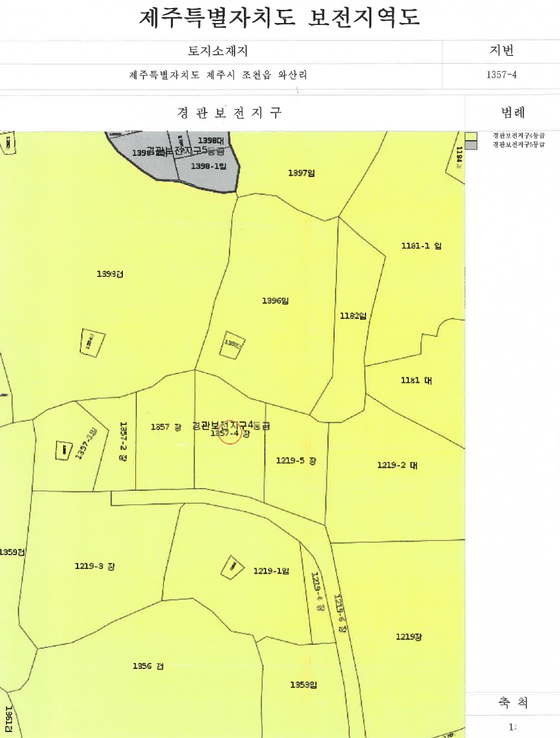Select parcel label 1219-5 장
560x738 pixels.
296,461
